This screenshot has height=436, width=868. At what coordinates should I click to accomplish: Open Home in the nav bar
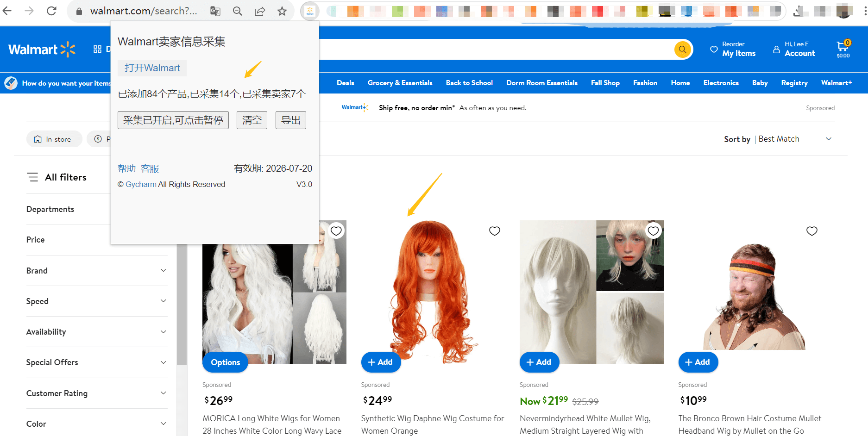coord(680,83)
